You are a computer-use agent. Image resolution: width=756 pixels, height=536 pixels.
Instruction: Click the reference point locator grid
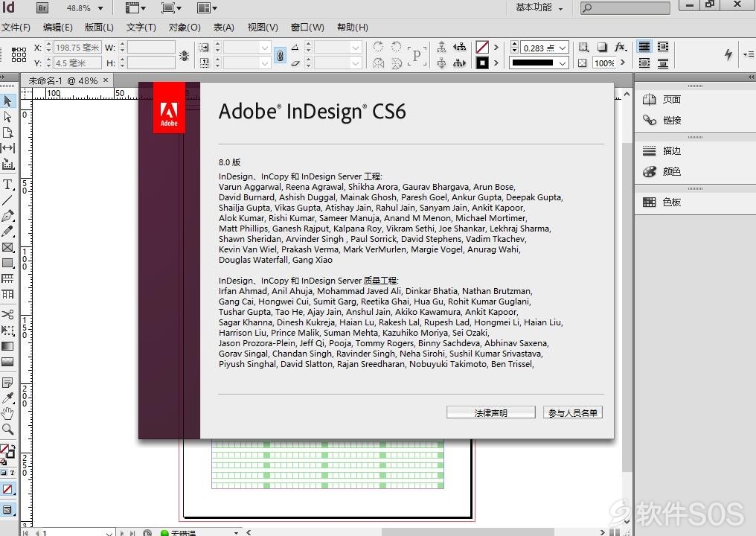pos(19,54)
